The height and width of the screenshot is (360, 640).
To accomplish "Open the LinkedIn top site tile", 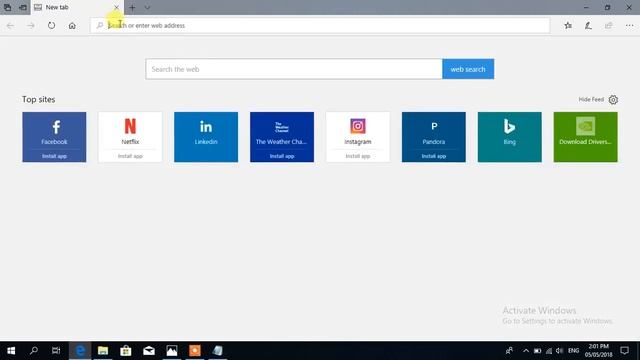I will click(x=206, y=137).
